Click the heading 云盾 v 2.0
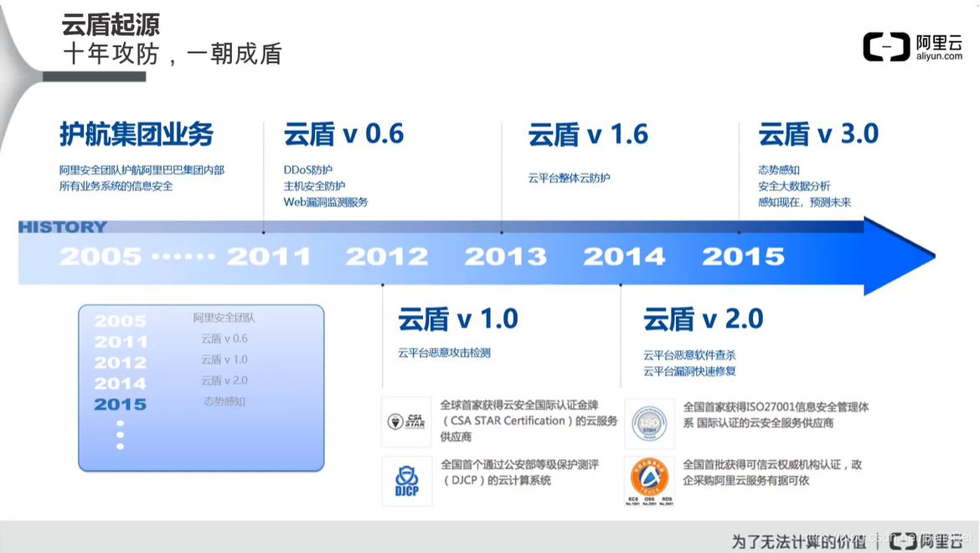Viewport: 980px width, 553px height. pos(703,318)
